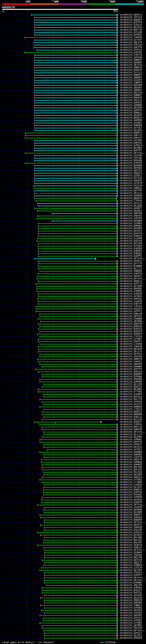Viewport: 146px width, 644px height.
Task: Select hit label UniRef100_A6EK92
Action: (x=131, y=216)
